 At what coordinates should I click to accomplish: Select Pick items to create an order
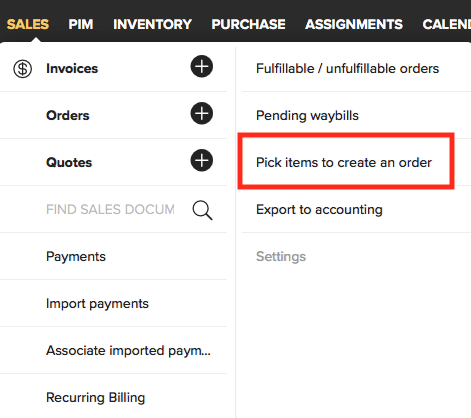pyautogui.click(x=344, y=163)
